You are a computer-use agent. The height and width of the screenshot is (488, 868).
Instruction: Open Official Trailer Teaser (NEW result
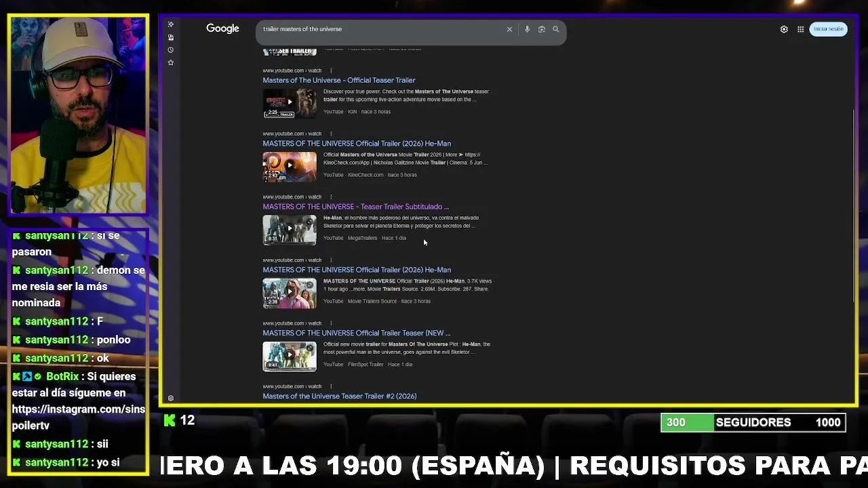point(357,333)
